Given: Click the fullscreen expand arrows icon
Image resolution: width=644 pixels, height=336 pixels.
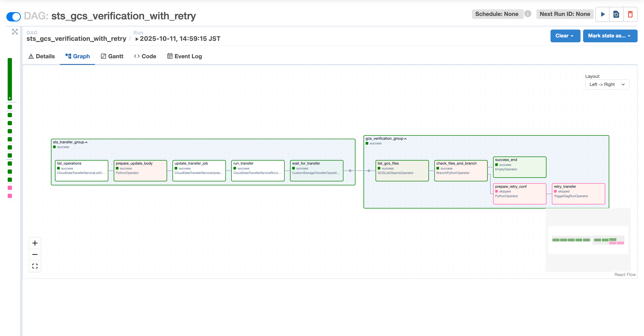Looking at the screenshot, I should coord(15,32).
